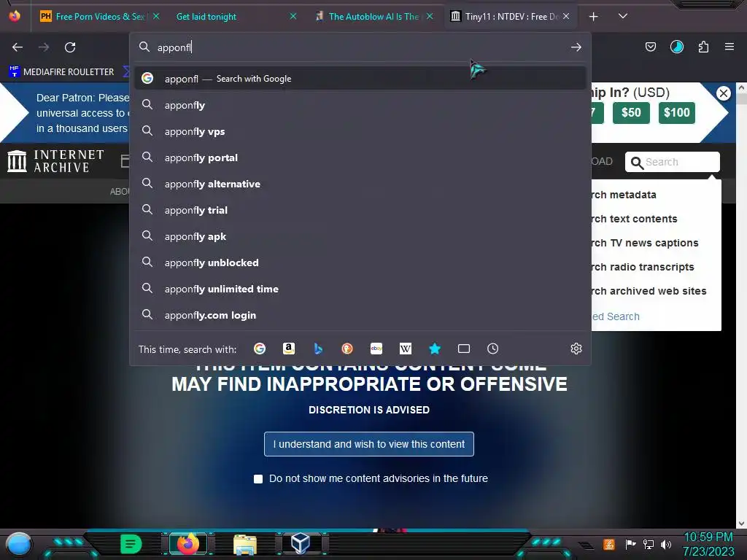
Task: Search this time with Amazon icon
Action: coord(289,349)
